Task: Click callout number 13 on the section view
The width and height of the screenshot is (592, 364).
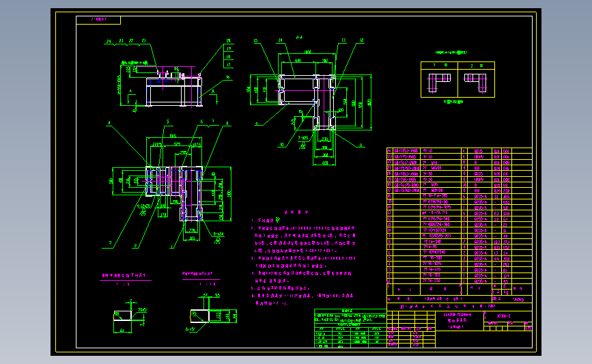Action: point(343,40)
